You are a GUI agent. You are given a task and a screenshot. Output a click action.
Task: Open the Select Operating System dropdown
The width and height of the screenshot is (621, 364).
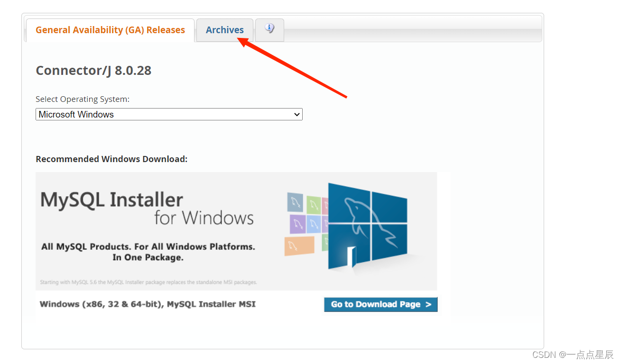click(x=169, y=114)
